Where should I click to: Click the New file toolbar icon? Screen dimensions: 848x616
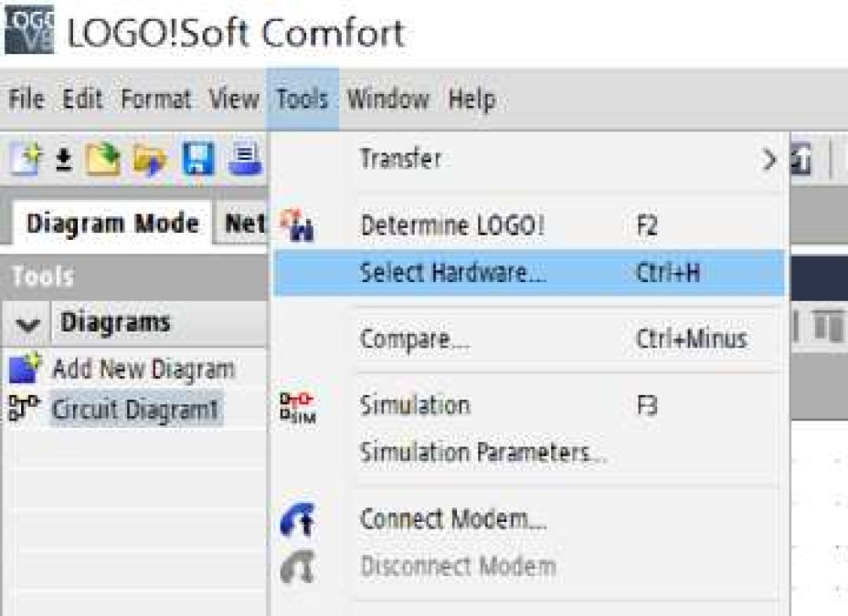(26, 159)
